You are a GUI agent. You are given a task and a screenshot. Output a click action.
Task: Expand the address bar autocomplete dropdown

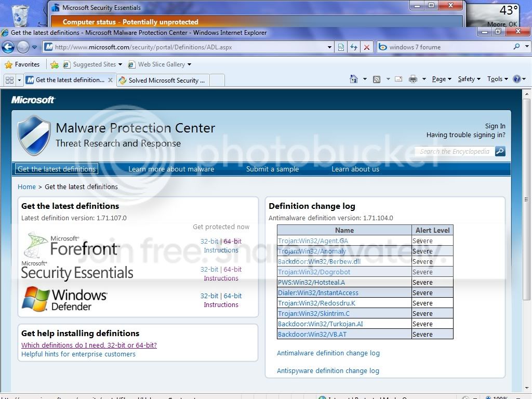pos(329,47)
